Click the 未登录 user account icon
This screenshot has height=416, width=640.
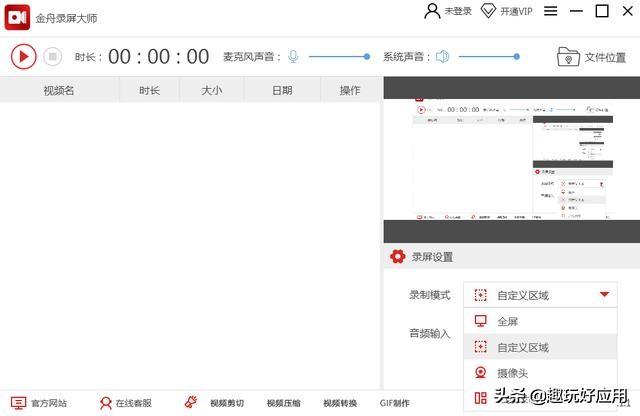click(432, 11)
